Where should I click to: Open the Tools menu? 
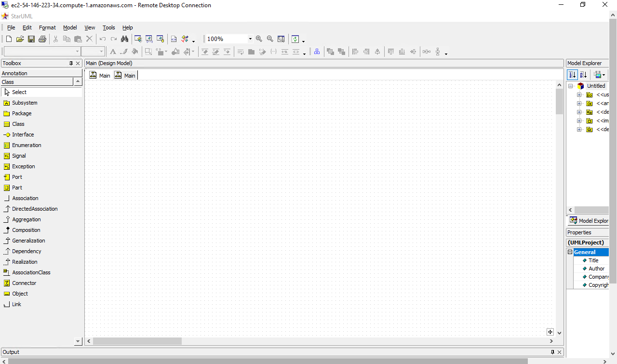109,27
